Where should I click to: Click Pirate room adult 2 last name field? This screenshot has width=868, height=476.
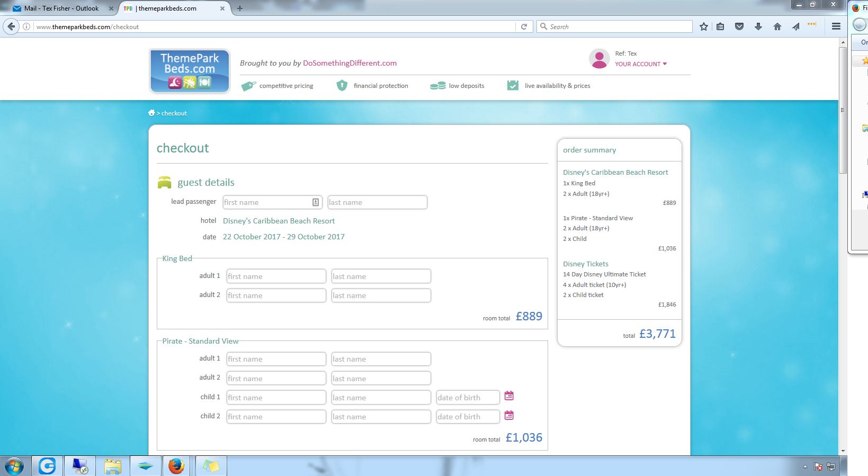point(381,378)
